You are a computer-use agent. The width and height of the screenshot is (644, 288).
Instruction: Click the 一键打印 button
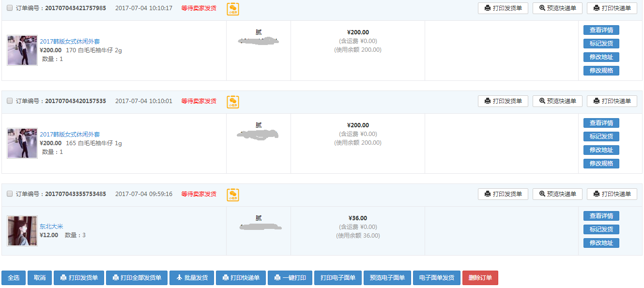(x=290, y=278)
